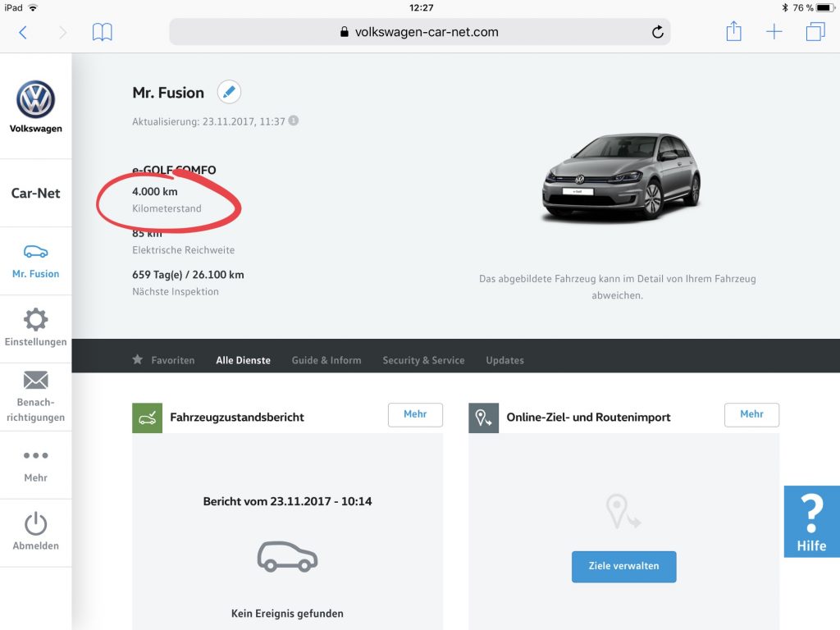Tap the volkswagen-car-net.com address field
This screenshot has height=630, width=840.
click(x=418, y=32)
